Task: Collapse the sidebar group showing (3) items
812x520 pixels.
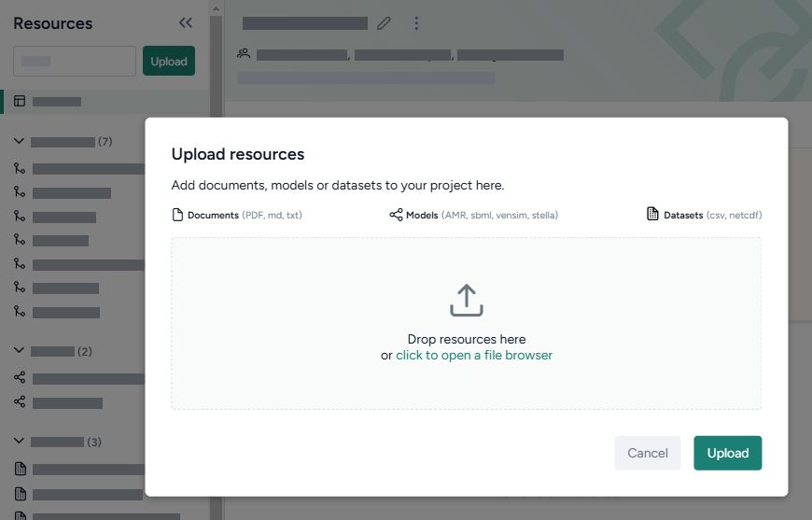Action: click(19, 441)
